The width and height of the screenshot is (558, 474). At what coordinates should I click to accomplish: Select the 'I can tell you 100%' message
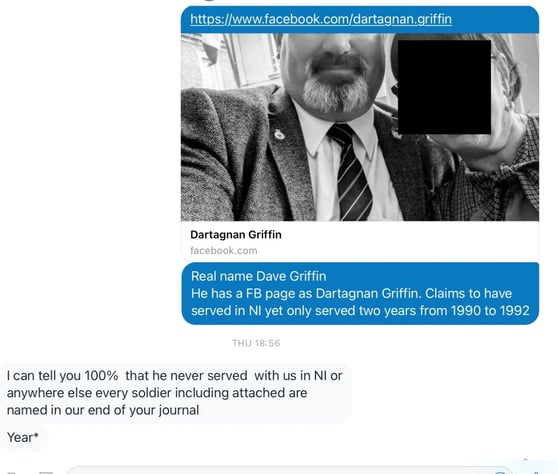pos(175,393)
